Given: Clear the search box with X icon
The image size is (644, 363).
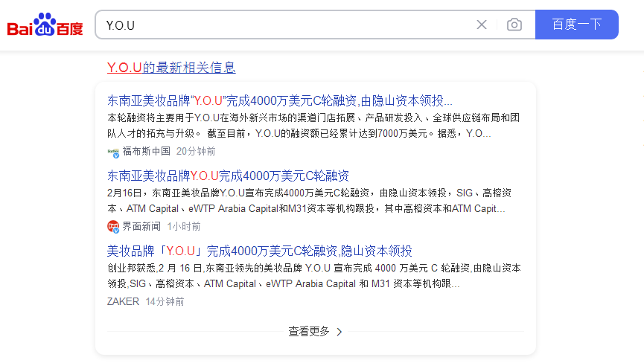Looking at the screenshot, I should click(482, 25).
